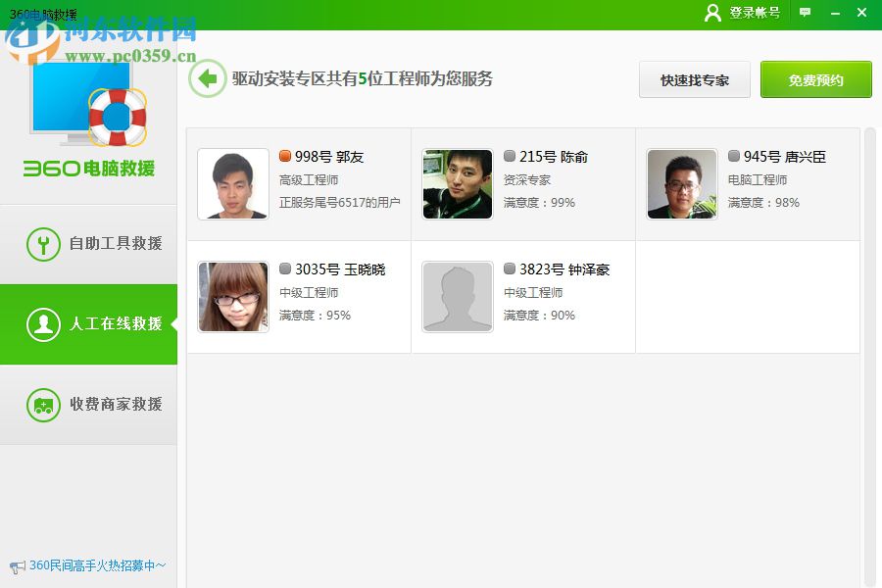Image resolution: width=882 pixels, height=588 pixels.
Task: Click the gray status dot for 3823号 钟泽豪
Action: click(509, 269)
